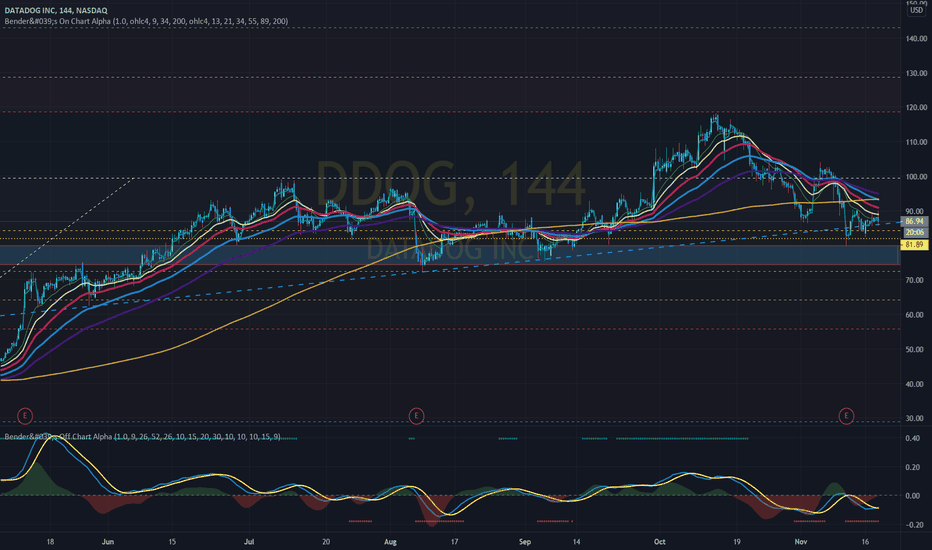Click the earnings marker E in November

pyautogui.click(x=846, y=416)
